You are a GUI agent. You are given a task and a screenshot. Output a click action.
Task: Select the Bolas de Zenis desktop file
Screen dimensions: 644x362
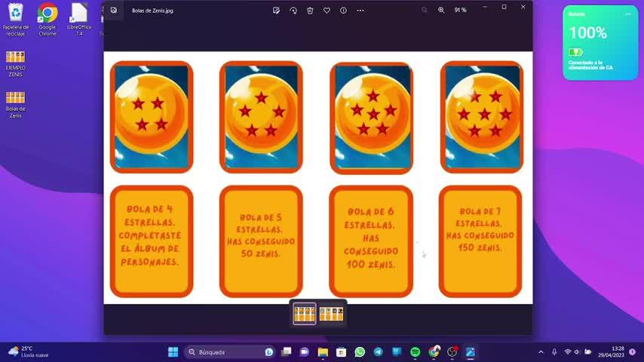point(16,105)
